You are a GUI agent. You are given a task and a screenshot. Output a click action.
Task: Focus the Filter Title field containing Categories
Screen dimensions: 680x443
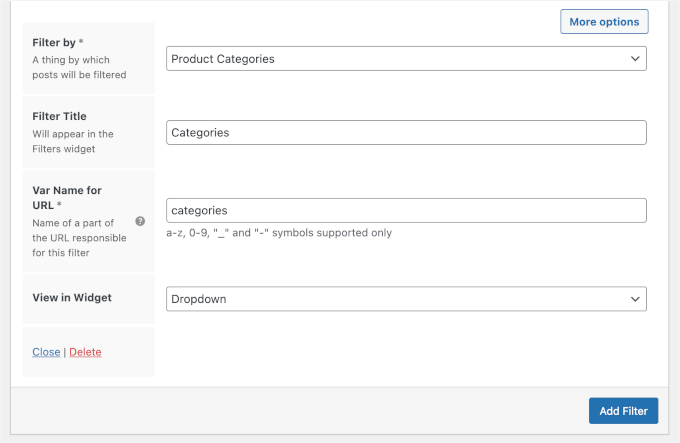point(406,132)
